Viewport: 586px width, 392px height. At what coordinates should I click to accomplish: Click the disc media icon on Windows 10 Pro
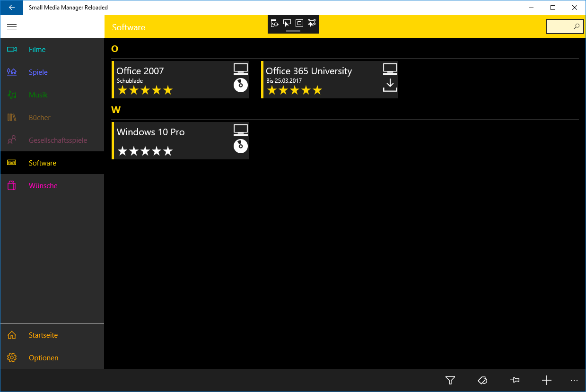(241, 146)
